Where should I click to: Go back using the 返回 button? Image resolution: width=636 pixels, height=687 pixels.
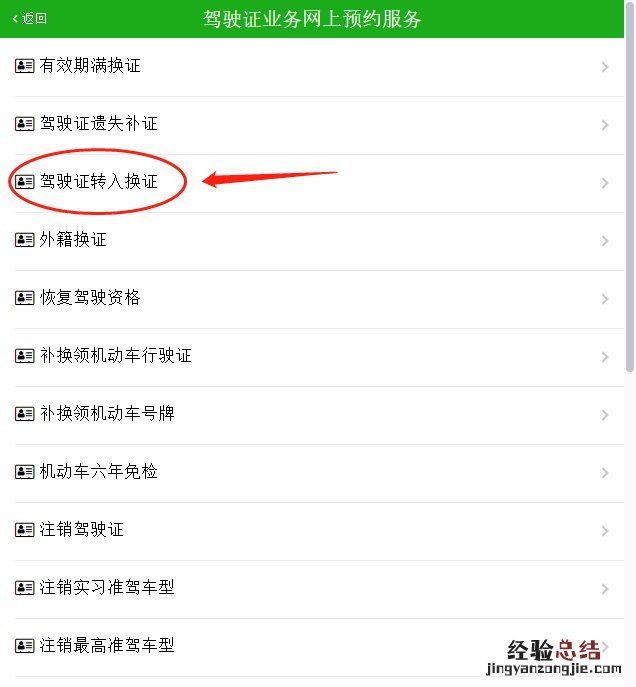[29, 18]
